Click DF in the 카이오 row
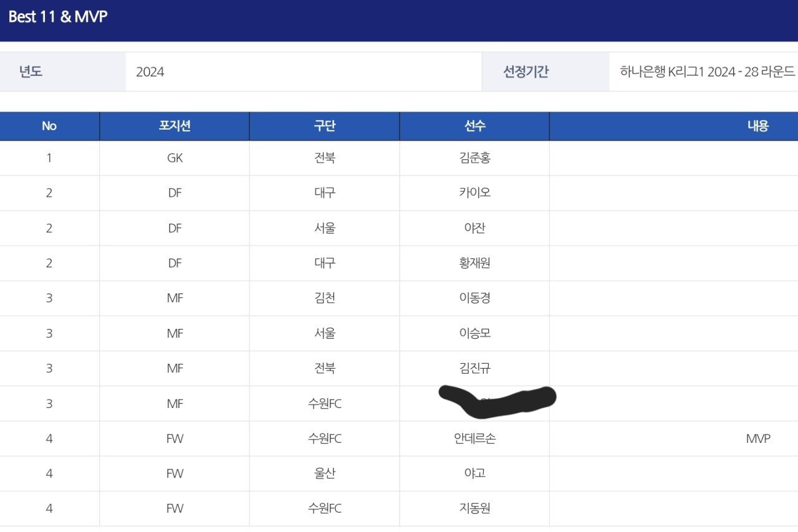The image size is (798, 532). (x=175, y=193)
